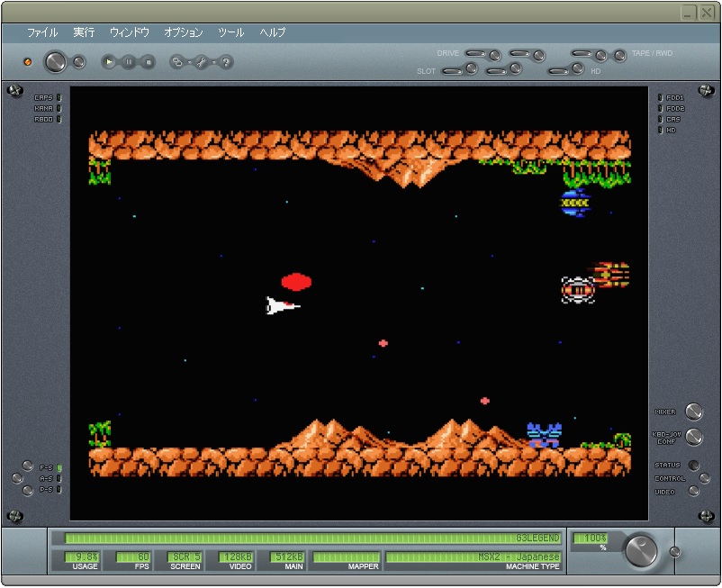Turn the large power knob
Image resolution: width=722 pixels, height=588 pixels.
[55, 62]
